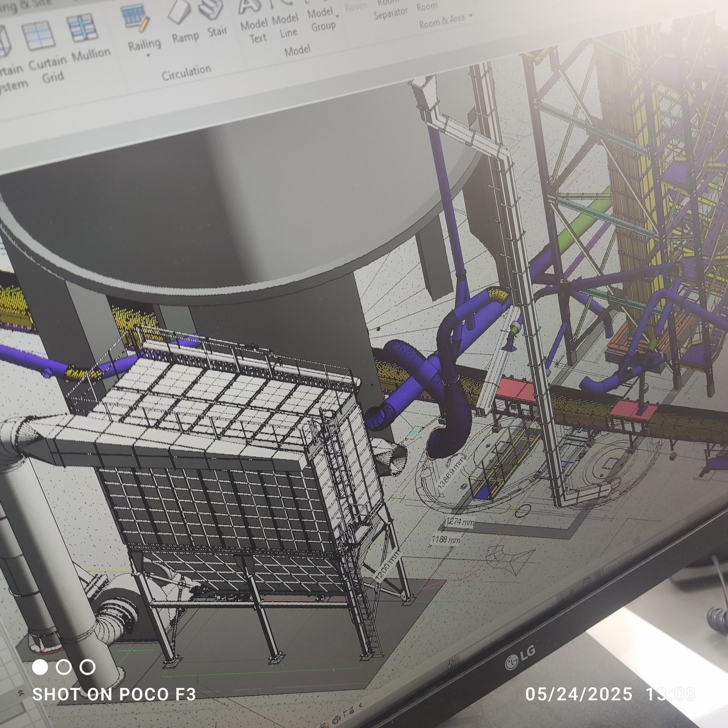Select the 13869 mm dimension label
728x728 pixels.
(x=452, y=471)
